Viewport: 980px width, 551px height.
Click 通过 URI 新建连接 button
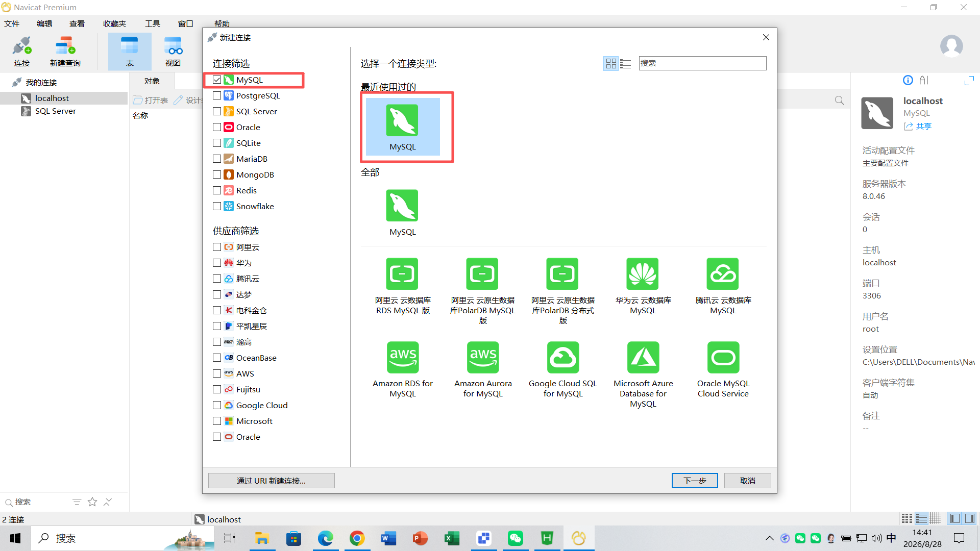coord(271,481)
